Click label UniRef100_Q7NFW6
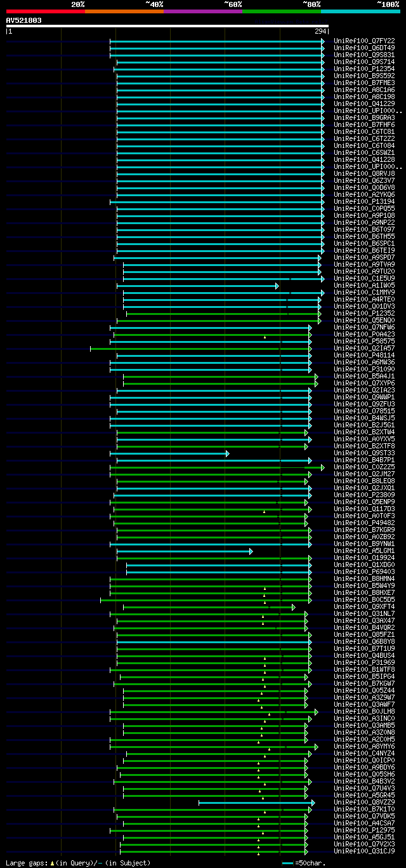 click(364, 327)
